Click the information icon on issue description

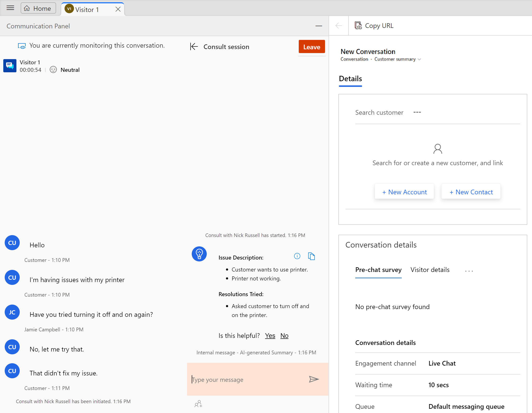(x=297, y=255)
